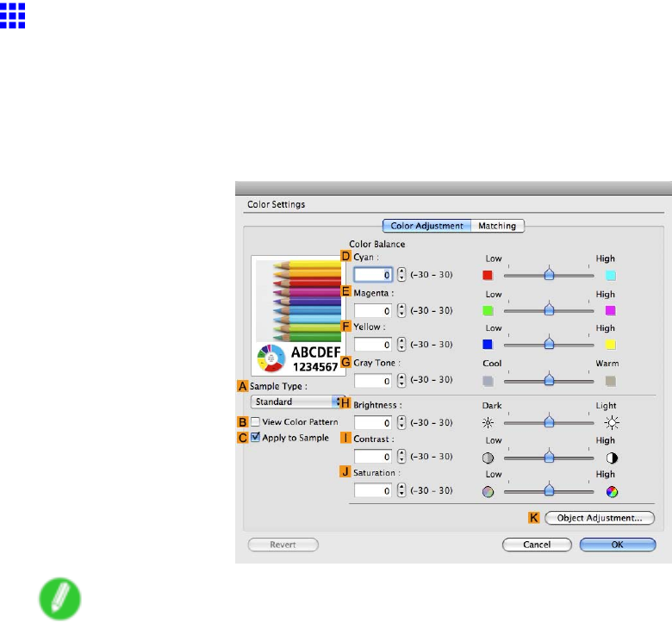Screen dimensions: 672x623
Task: Click the Yellow value stepper arrows
Action: coord(401,344)
